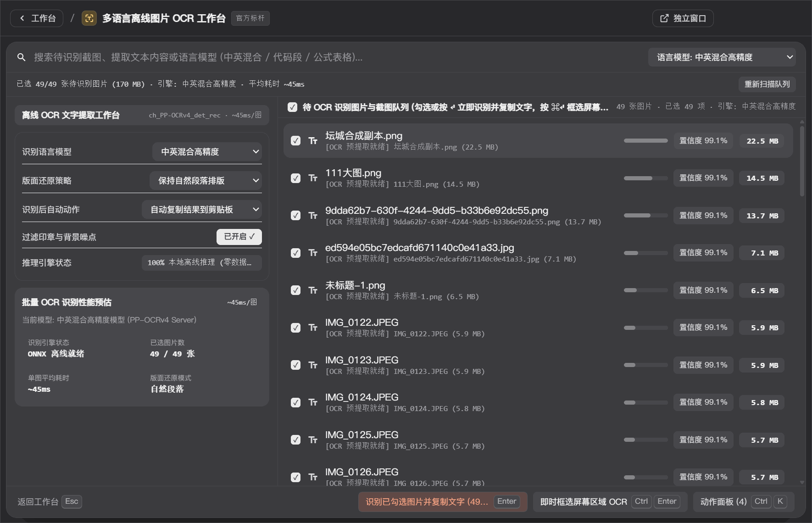The image size is (812, 523).
Task: Click the back arrow beside 工作台
Action: pyautogui.click(x=22, y=18)
